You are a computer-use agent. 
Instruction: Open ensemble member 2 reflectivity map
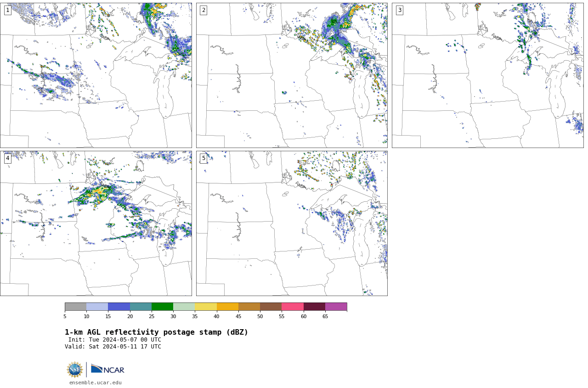(292, 75)
